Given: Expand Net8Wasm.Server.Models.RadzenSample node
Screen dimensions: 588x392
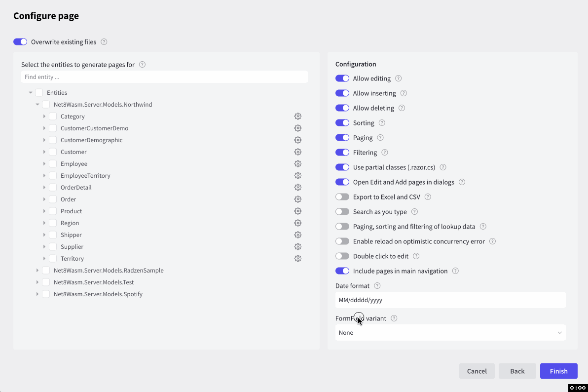Looking at the screenshot, I should pyautogui.click(x=37, y=271).
